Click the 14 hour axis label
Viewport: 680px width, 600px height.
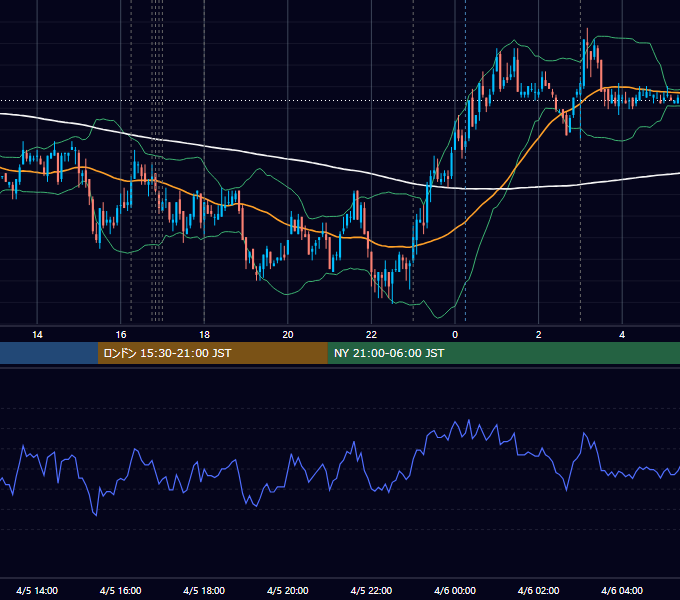coord(37,335)
